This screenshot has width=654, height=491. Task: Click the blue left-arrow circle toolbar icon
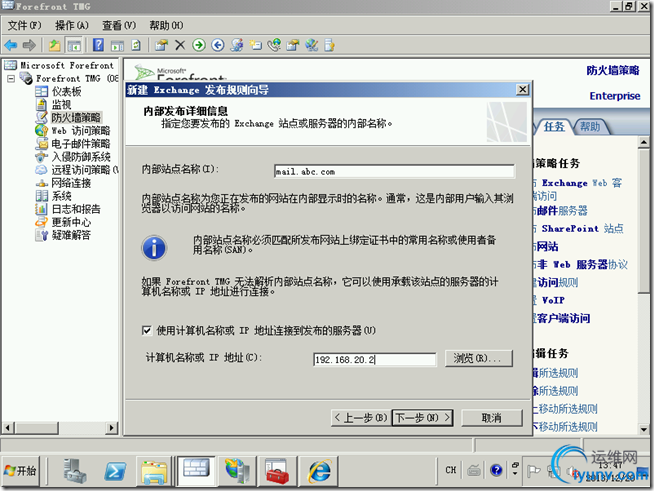(x=218, y=45)
